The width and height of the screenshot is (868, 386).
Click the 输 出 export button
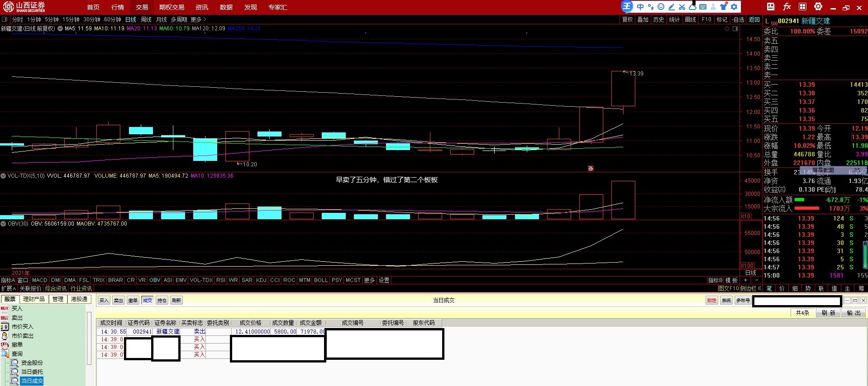tap(854, 313)
